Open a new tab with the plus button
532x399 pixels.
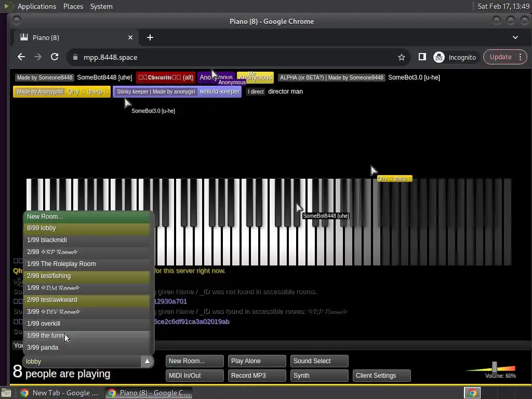pos(150,37)
